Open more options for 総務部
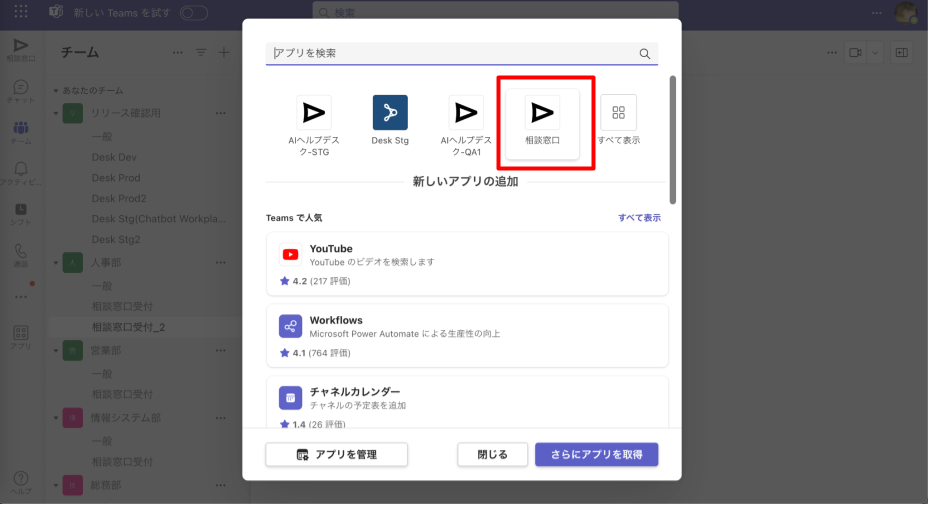Screen dimensions: 930x506 pos(221,485)
